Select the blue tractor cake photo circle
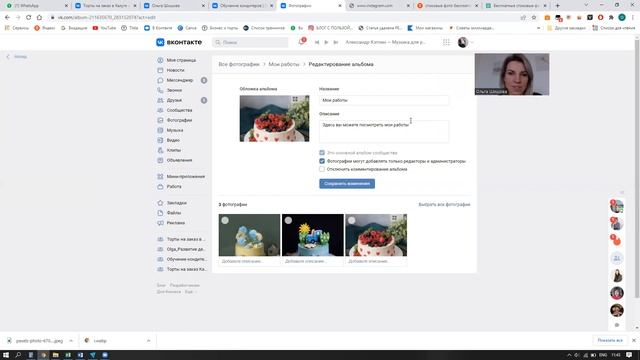The width and height of the screenshot is (640, 360). (x=288, y=220)
